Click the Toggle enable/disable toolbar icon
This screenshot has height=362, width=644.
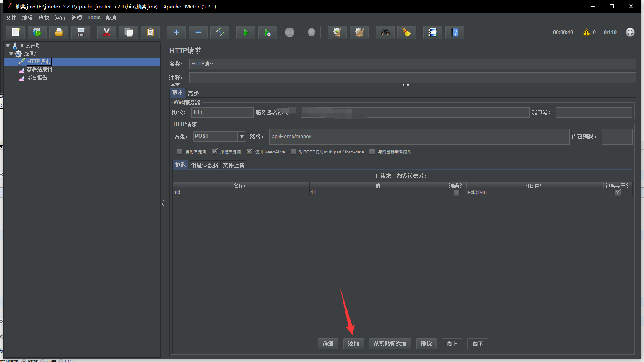pos(220,32)
